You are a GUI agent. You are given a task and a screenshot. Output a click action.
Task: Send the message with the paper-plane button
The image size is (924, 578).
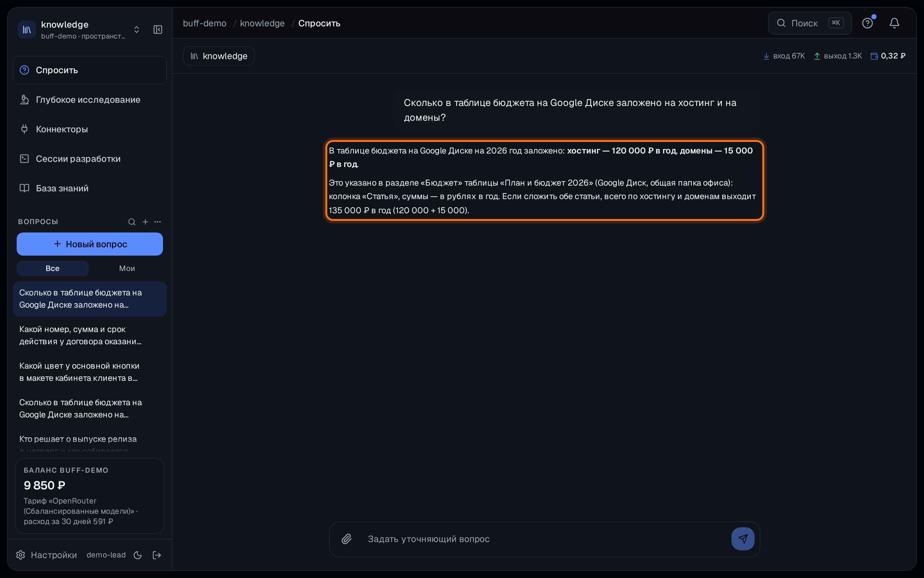(743, 539)
